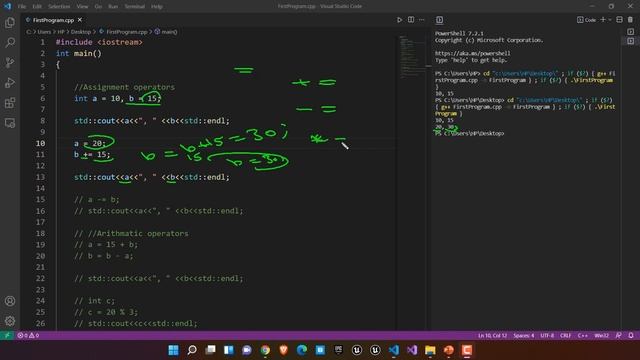The image size is (640, 360).
Task: Open the View menu
Action: [82, 7]
